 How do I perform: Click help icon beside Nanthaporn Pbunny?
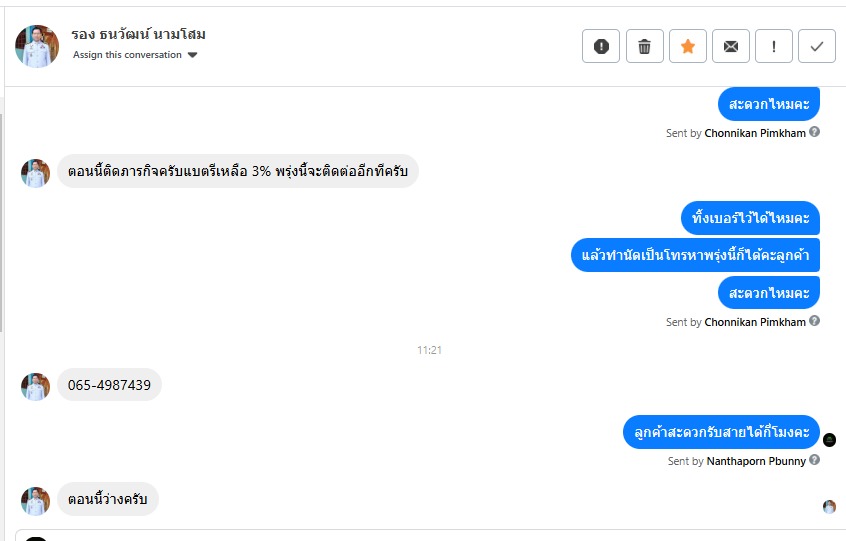pyautogui.click(x=815, y=460)
